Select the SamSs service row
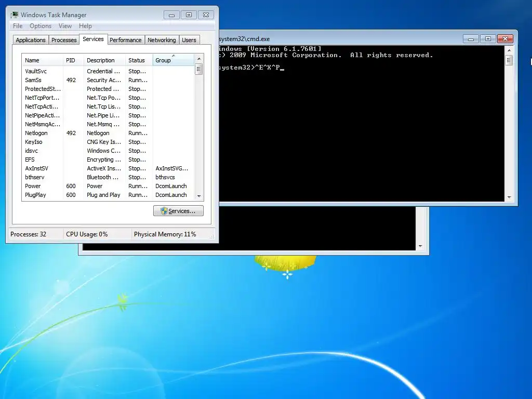 (x=108, y=80)
